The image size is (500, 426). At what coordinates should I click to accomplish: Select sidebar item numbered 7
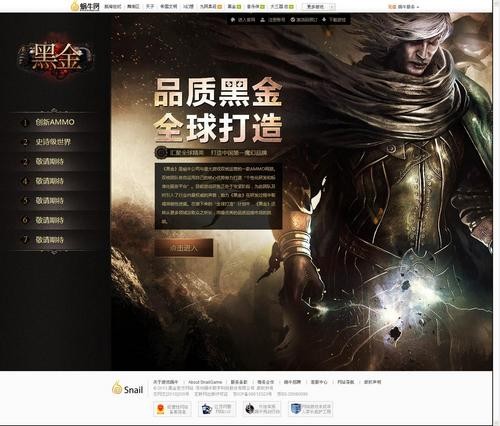(55, 240)
